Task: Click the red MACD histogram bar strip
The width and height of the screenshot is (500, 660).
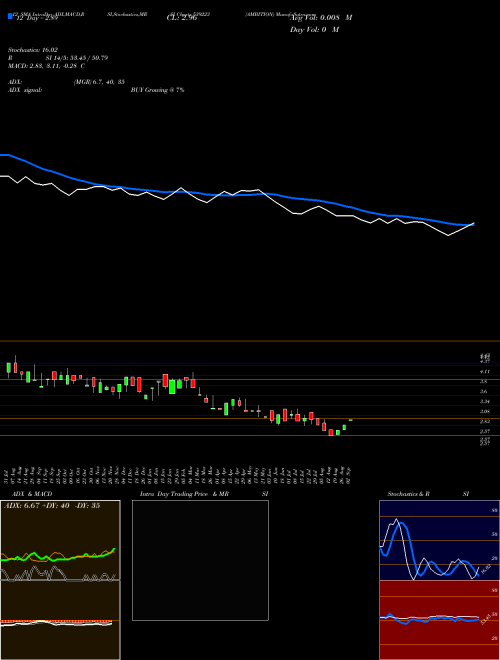Action: pos(56,621)
